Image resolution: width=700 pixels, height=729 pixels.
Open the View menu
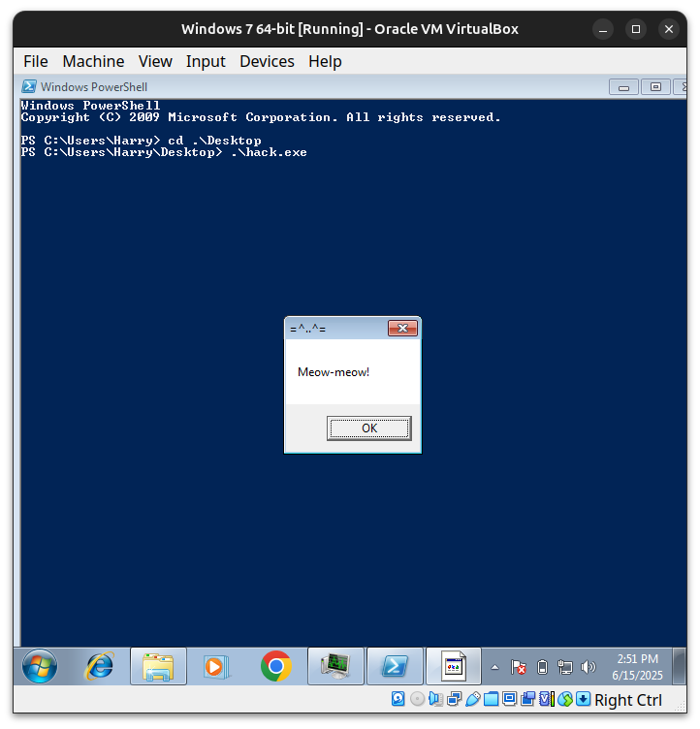coord(155,61)
